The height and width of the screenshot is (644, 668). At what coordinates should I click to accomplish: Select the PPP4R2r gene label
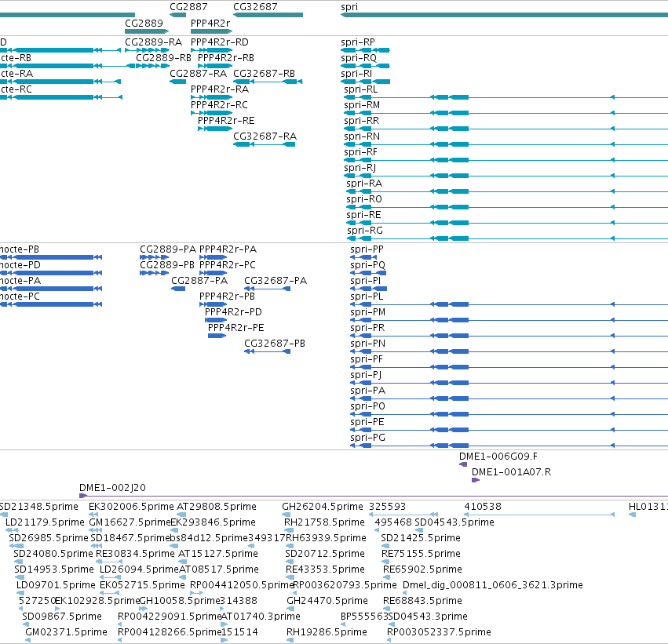(210, 23)
